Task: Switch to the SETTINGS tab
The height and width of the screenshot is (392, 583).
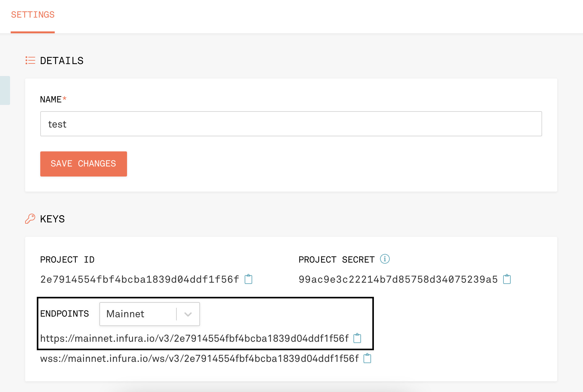Action: (x=33, y=15)
